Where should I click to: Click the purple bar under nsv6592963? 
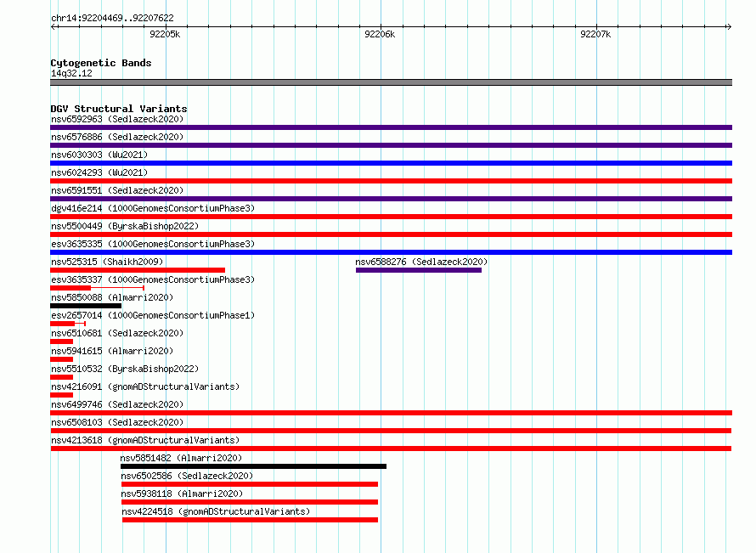coord(391,127)
